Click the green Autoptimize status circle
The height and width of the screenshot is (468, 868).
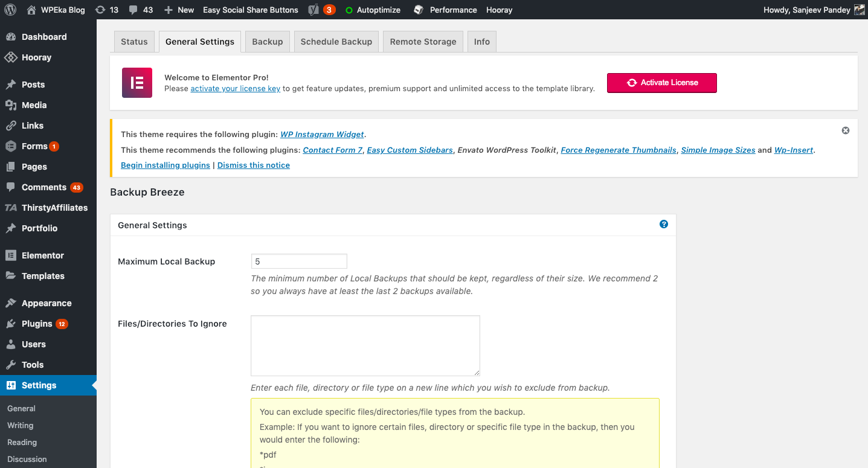tap(349, 10)
